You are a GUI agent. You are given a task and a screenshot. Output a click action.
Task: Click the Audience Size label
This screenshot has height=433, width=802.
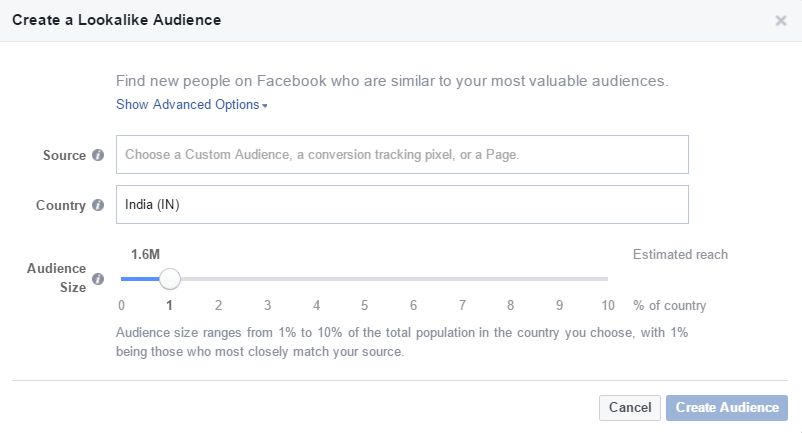57,278
